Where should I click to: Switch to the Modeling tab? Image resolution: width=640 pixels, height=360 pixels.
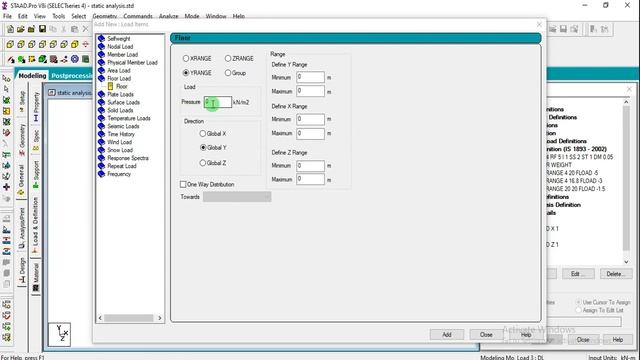[32, 76]
